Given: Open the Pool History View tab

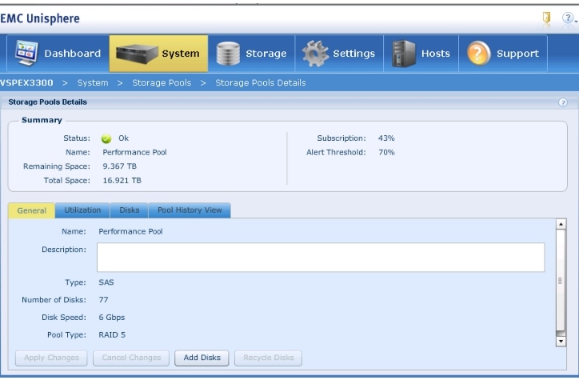Looking at the screenshot, I should pyautogui.click(x=190, y=210).
